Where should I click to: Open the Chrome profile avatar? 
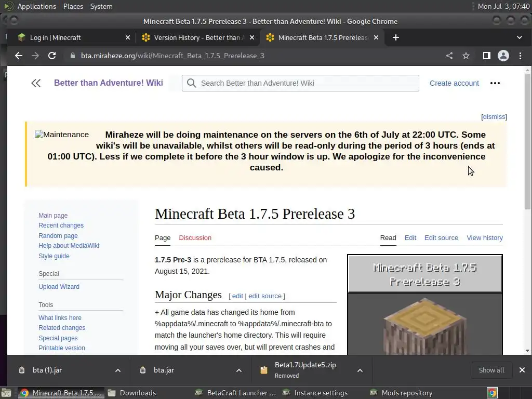[503, 56]
